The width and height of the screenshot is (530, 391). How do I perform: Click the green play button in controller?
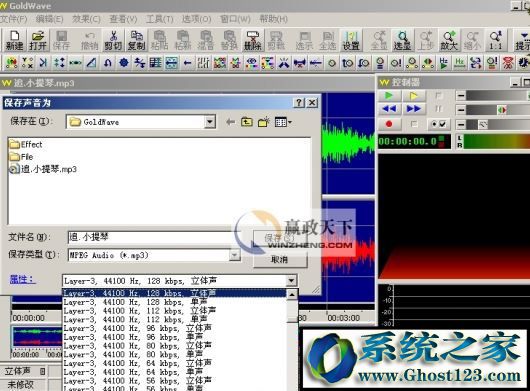[x=389, y=96]
